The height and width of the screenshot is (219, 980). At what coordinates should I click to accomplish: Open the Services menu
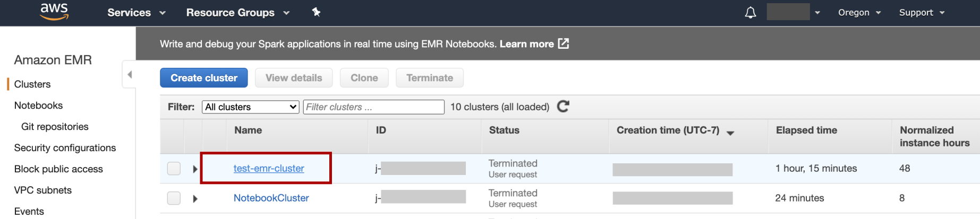pyautogui.click(x=137, y=13)
